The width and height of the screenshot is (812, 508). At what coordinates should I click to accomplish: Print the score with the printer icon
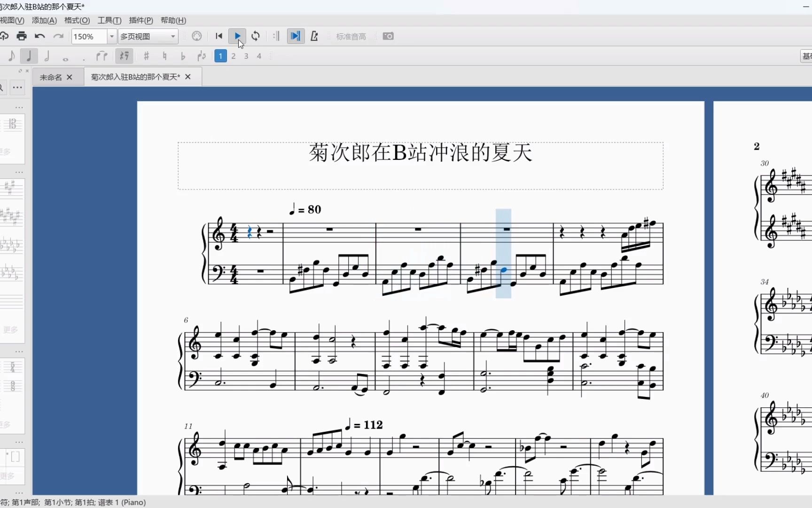[22, 36]
